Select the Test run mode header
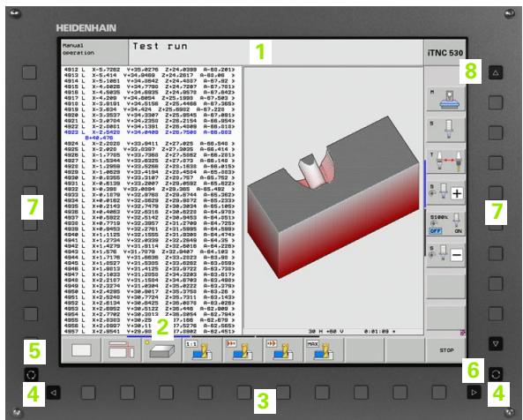523x420 pixels. click(x=160, y=46)
